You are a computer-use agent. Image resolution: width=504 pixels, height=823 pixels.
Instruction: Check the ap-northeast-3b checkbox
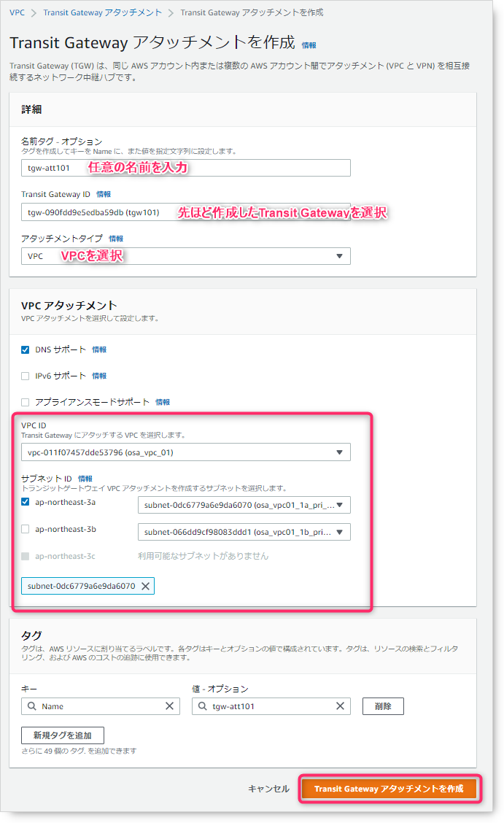tap(26, 529)
